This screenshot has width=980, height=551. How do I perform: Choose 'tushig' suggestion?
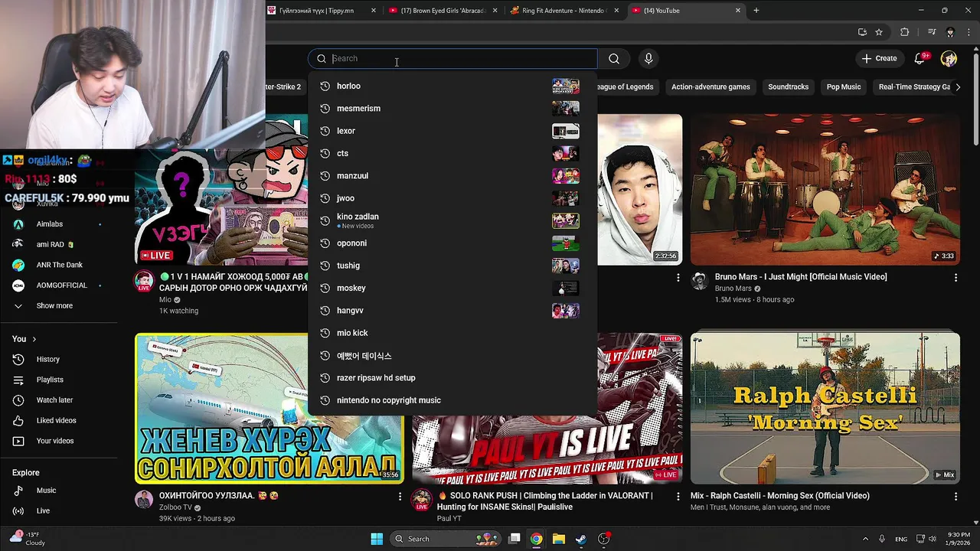(452, 266)
